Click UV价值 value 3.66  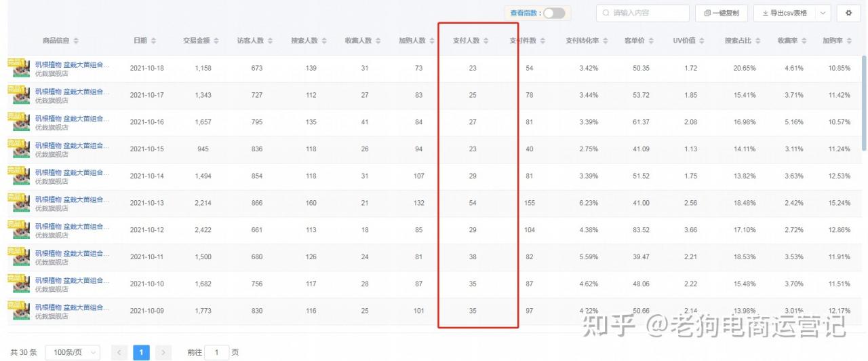(x=690, y=230)
